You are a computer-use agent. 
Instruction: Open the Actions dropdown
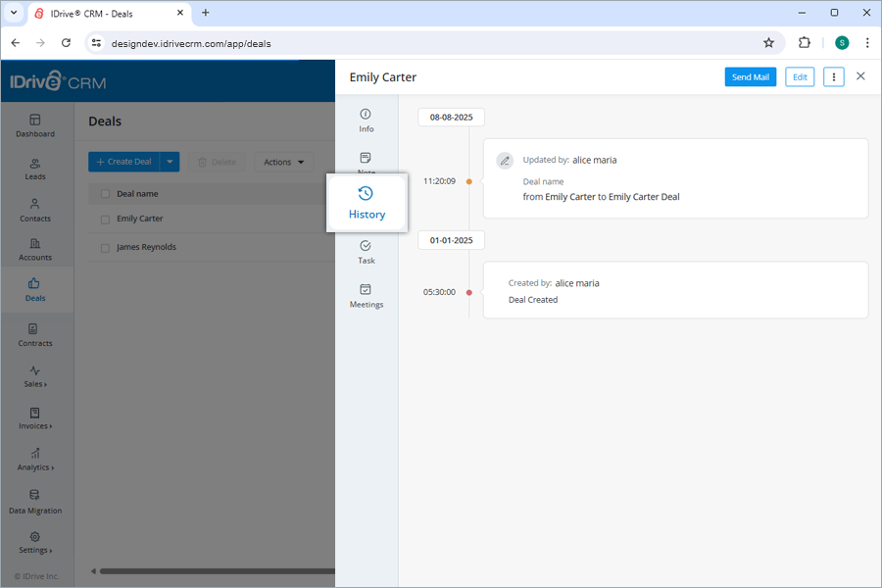click(283, 162)
